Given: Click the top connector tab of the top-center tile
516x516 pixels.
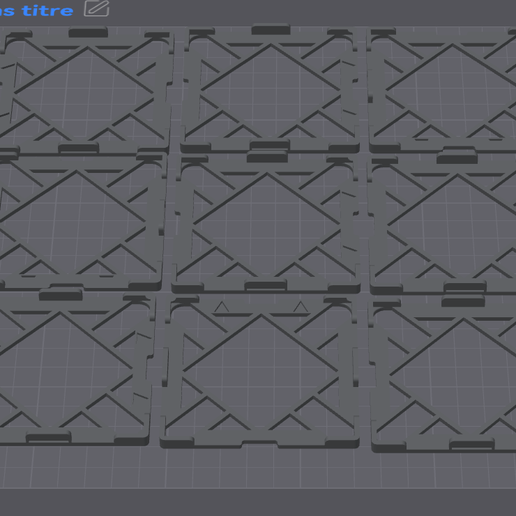Looking at the screenshot, I should click(271, 29).
